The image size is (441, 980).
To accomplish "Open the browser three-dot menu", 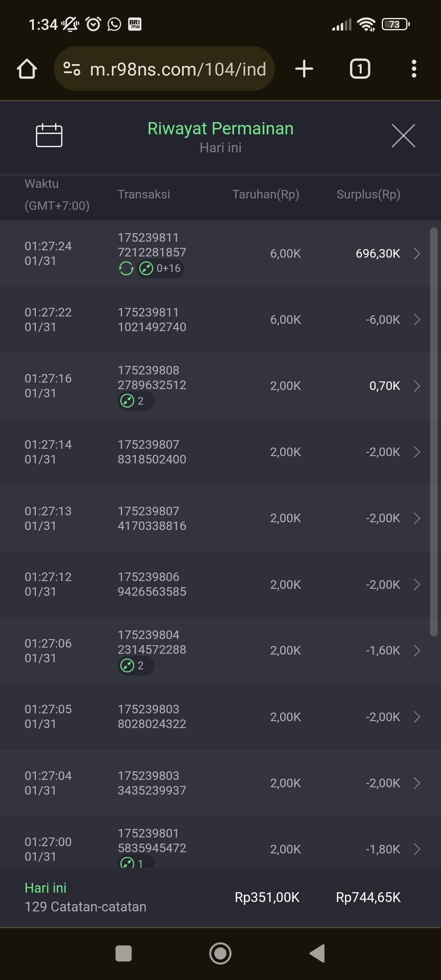I will point(414,69).
